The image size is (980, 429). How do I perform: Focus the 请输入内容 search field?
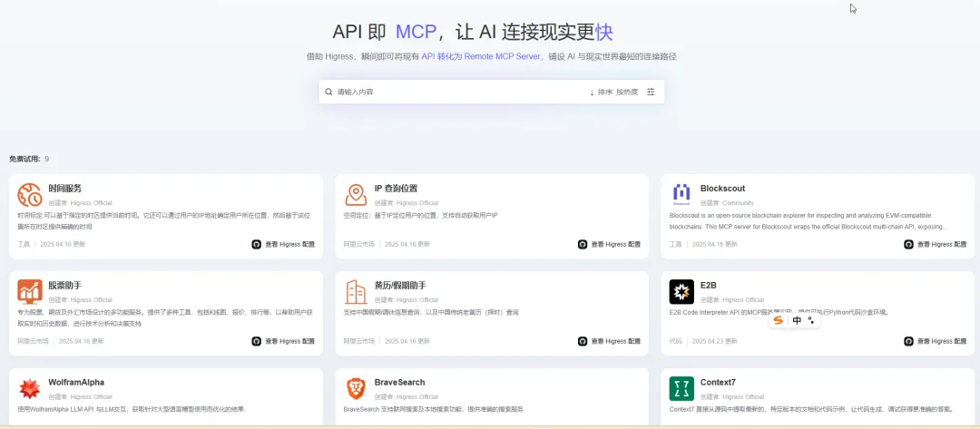tap(459, 92)
